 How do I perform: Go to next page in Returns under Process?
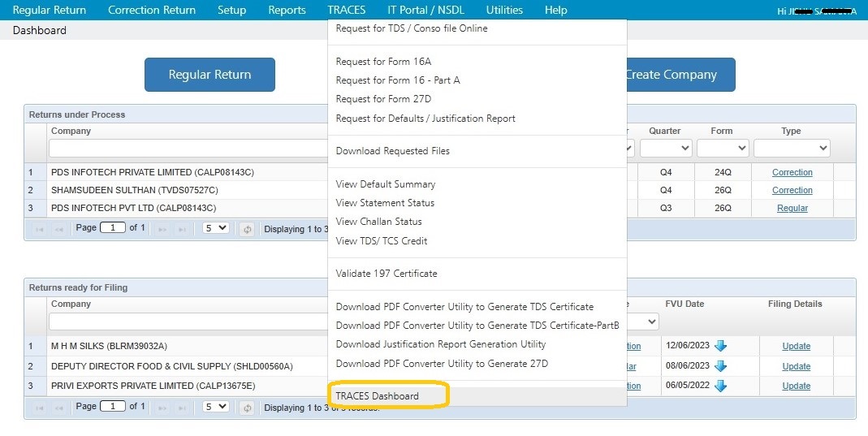[163, 229]
